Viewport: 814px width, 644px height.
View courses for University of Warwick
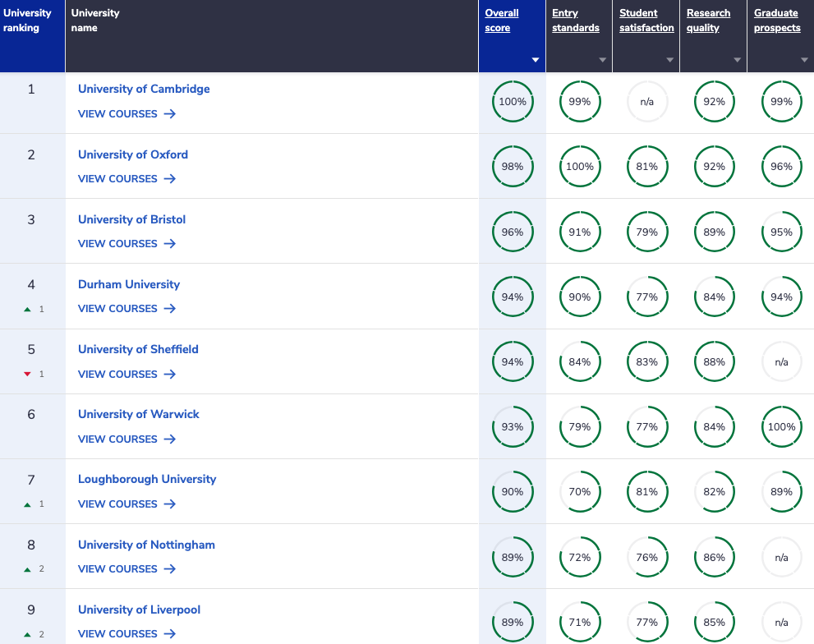point(126,439)
